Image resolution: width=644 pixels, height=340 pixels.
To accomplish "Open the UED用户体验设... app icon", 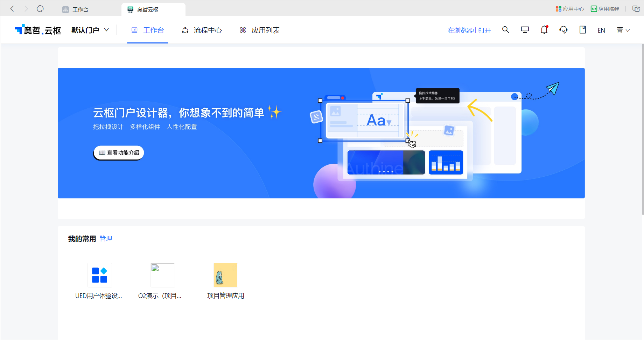I will tap(100, 275).
